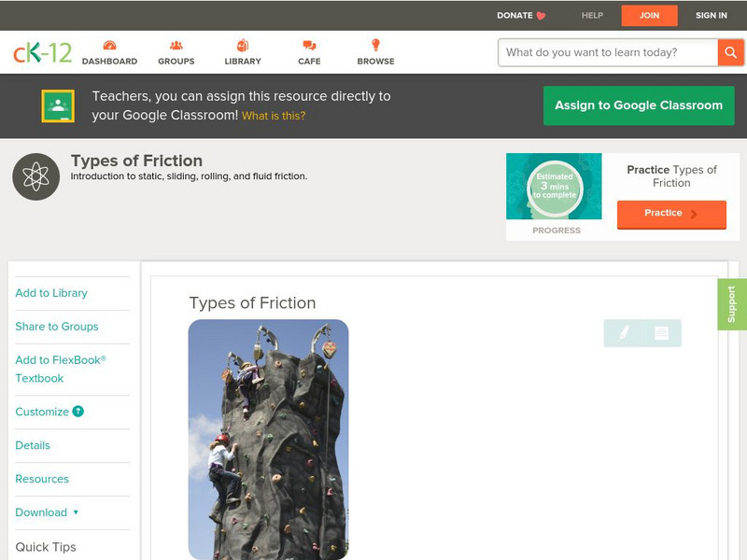Click the atom subject icon
The height and width of the screenshot is (560, 747).
[36, 176]
